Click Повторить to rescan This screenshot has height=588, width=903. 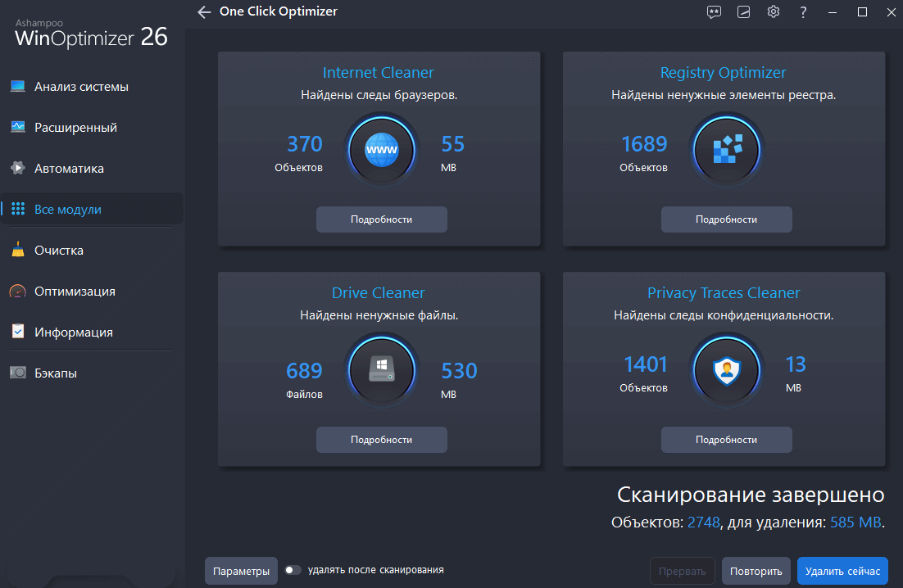(x=756, y=571)
